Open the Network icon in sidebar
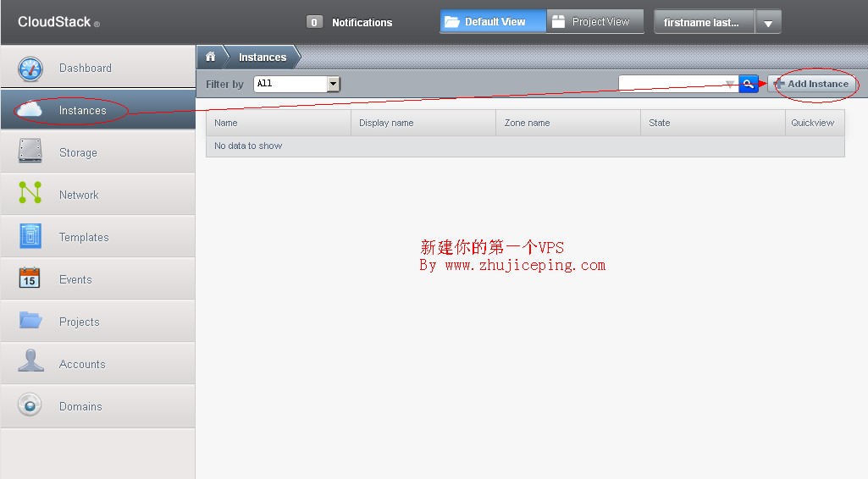This screenshot has height=479, width=868. tap(30, 194)
